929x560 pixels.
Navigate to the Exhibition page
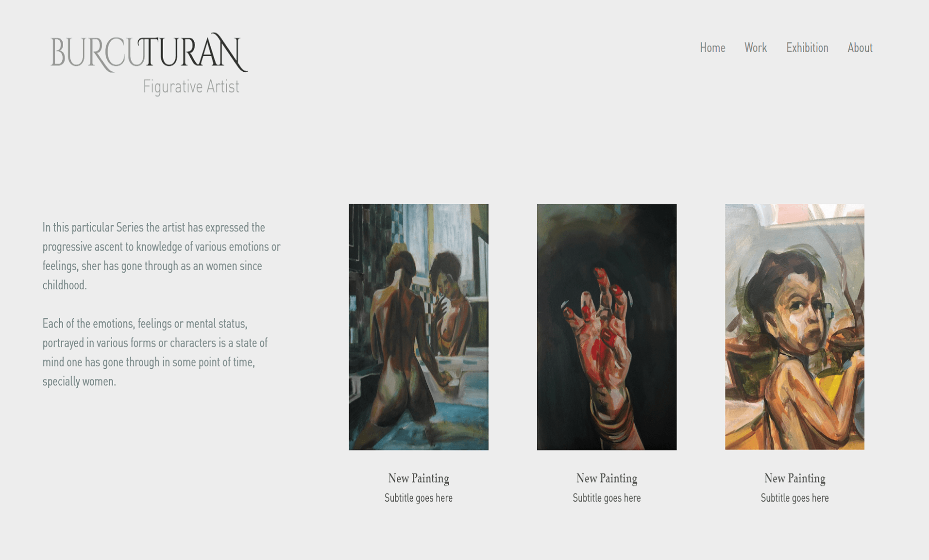(807, 48)
